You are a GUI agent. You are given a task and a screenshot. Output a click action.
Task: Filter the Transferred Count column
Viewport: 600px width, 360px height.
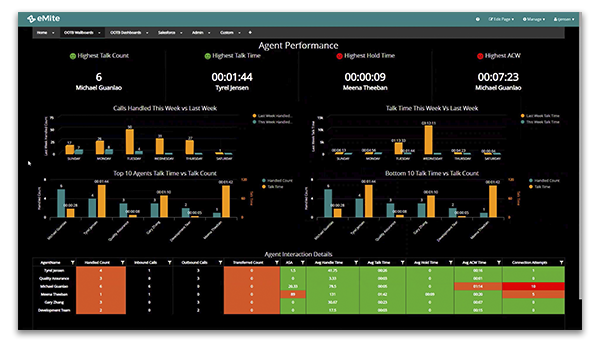277,262
